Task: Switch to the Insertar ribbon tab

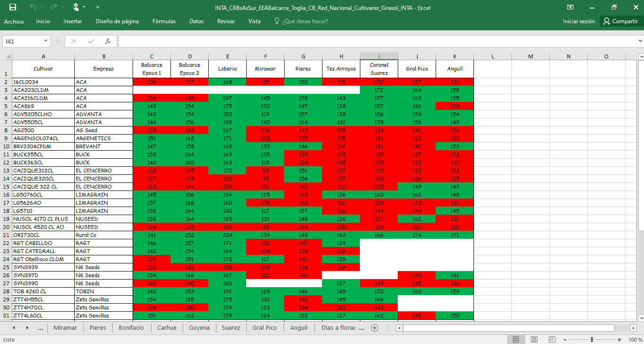Action: click(x=72, y=21)
